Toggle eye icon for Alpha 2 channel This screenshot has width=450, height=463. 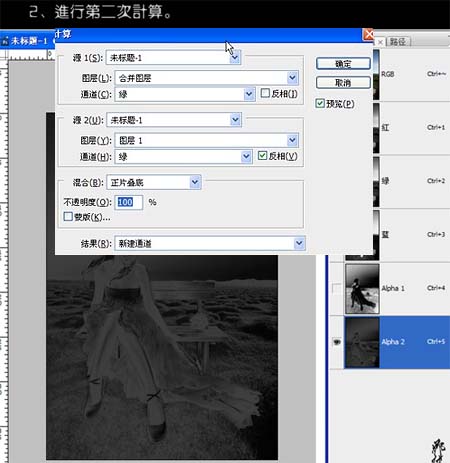click(x=337, y=342)
